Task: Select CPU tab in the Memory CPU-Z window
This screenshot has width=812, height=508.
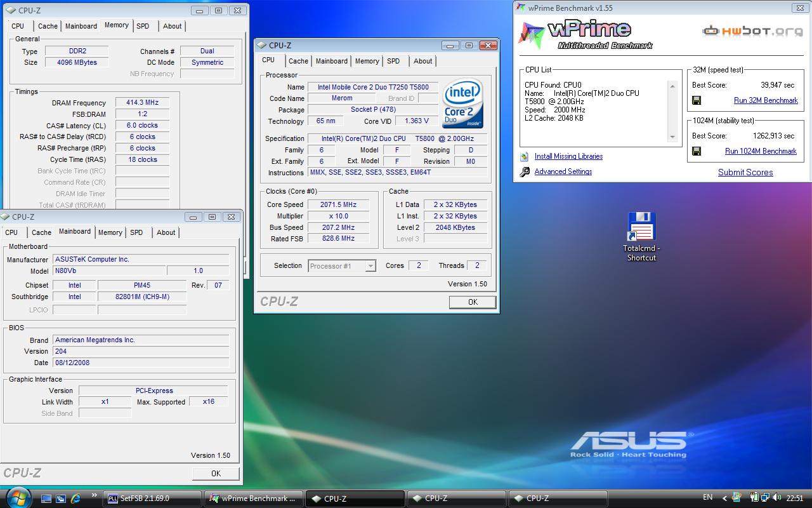Action: pyautogui.click(x=18, y=26)
